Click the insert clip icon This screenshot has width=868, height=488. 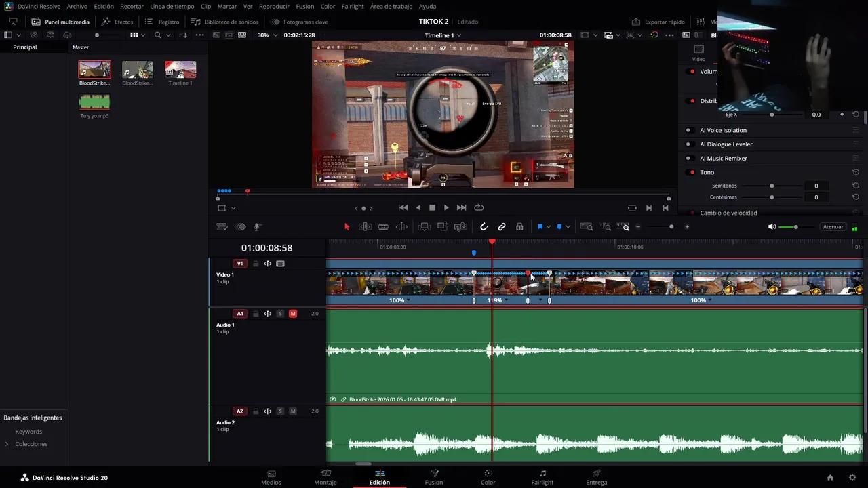pyautogui.click(x=425, y=227)
